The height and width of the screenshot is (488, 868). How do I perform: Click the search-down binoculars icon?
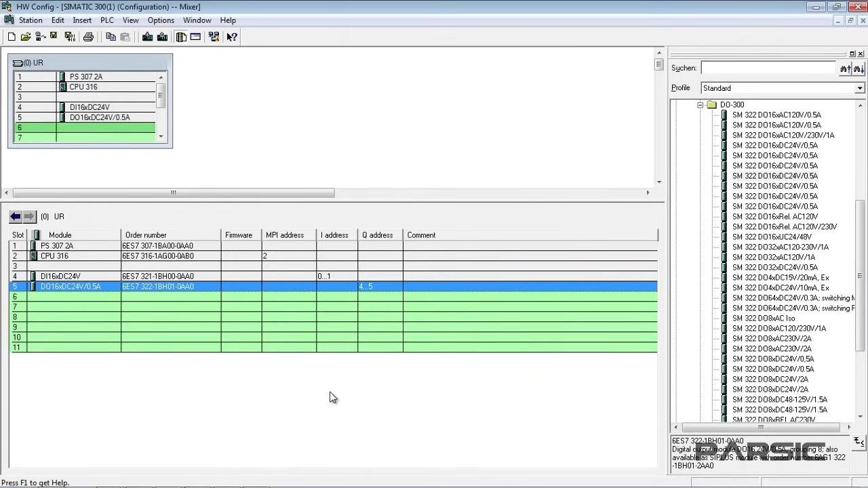point(859,68)
